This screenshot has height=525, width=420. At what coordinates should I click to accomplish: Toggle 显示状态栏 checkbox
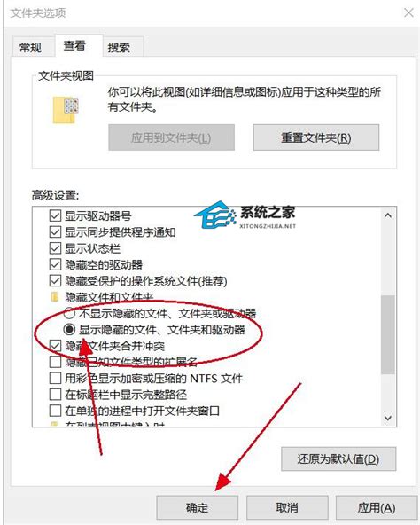pos(55,248)
